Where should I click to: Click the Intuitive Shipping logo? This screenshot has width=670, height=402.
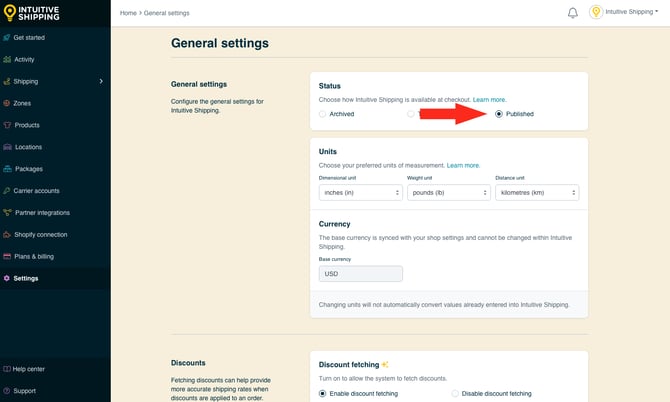(x=31, y=13)
